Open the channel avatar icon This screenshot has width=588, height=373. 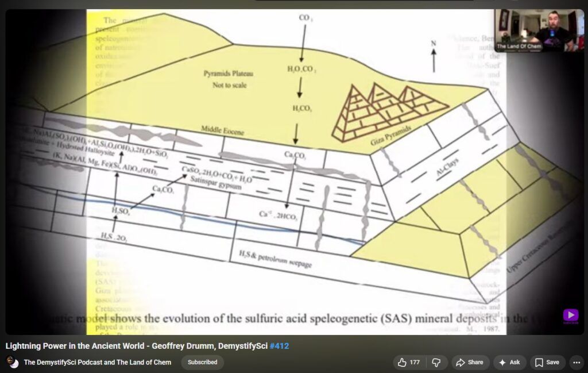[12, 362]
